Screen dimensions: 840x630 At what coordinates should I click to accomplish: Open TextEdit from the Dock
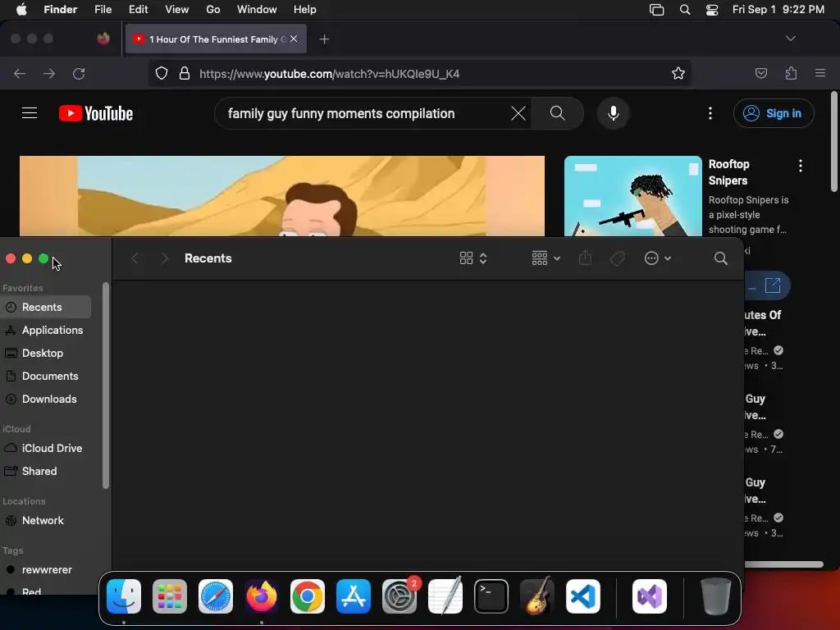[x=445, y=596]
